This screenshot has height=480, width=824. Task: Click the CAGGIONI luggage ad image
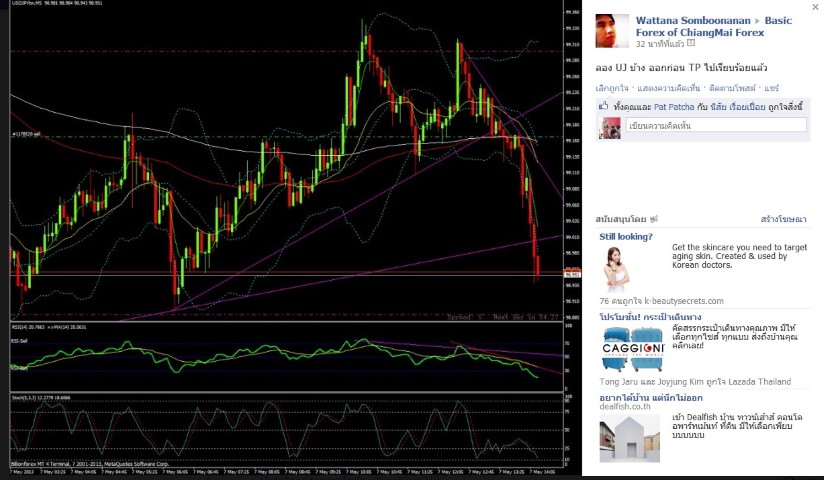point(634,349)
